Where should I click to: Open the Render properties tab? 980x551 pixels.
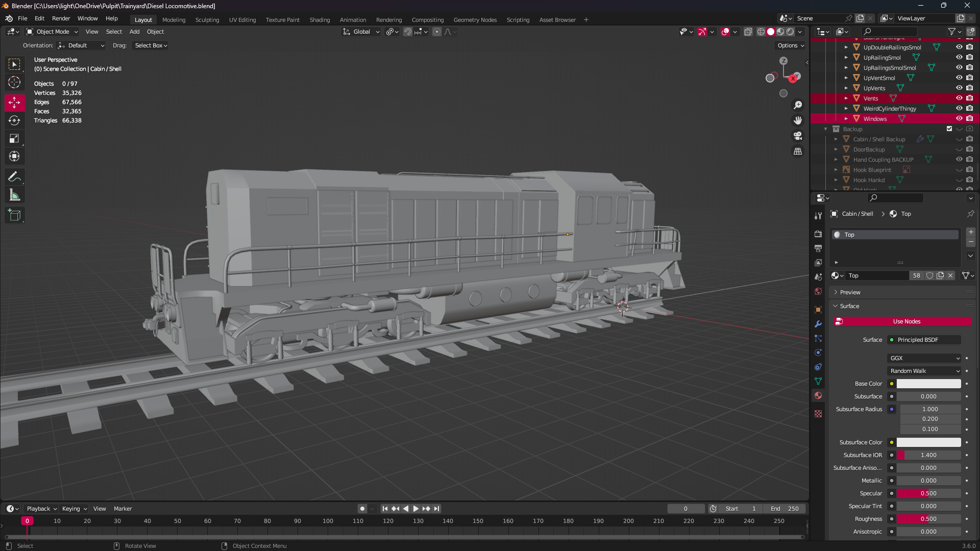point(818,234)
